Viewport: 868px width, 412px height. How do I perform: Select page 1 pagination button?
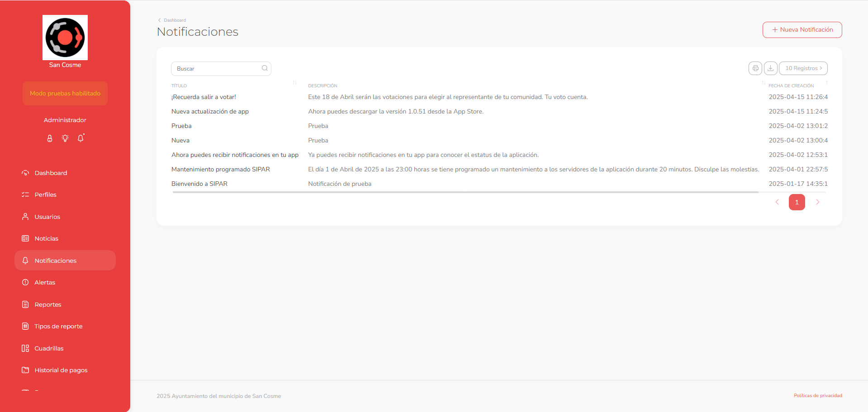797,202
